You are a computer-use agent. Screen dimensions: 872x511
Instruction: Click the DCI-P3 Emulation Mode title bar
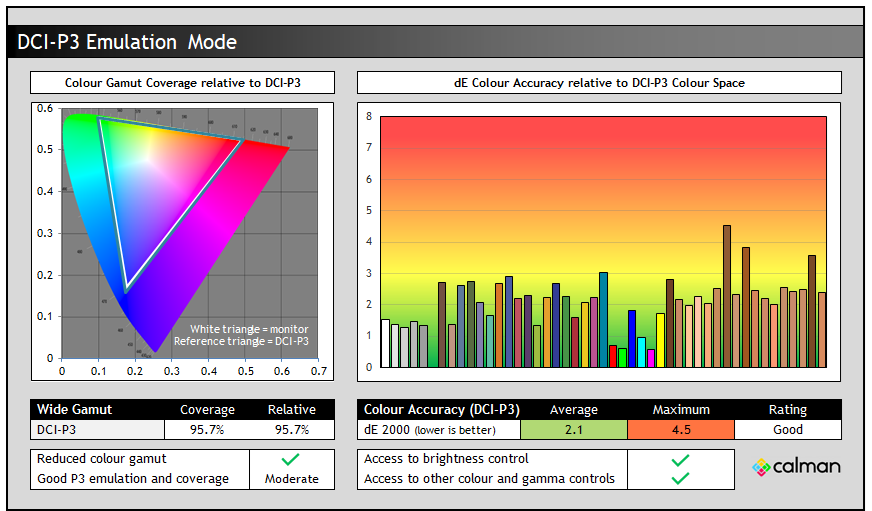coord(435,42)
